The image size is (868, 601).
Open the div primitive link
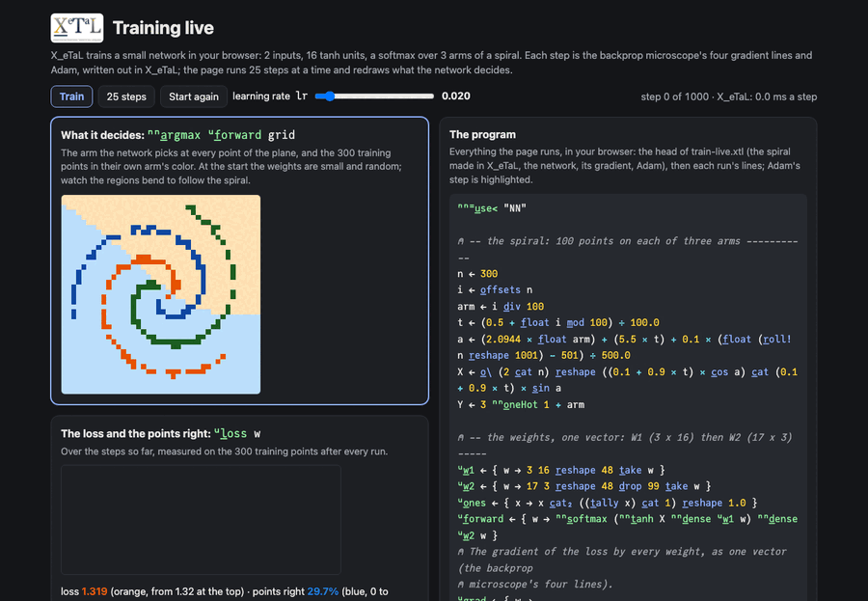[x=512, y=307]
